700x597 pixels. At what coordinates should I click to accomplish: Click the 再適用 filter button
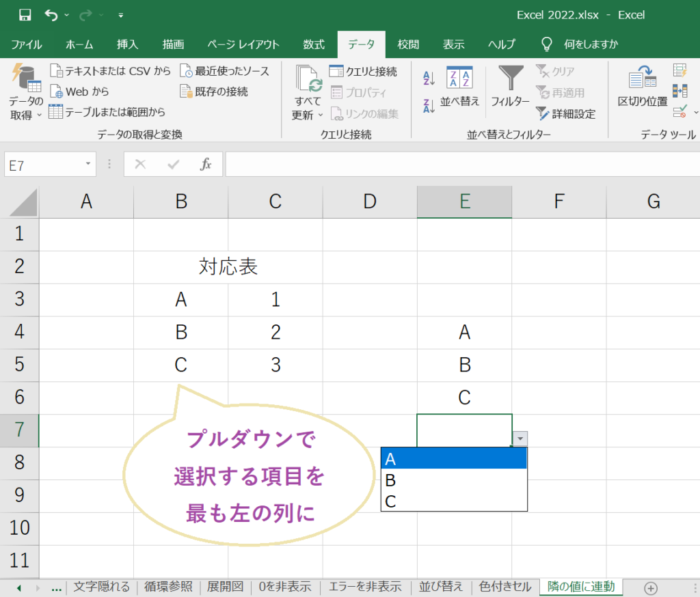click(x=561, y=92)
